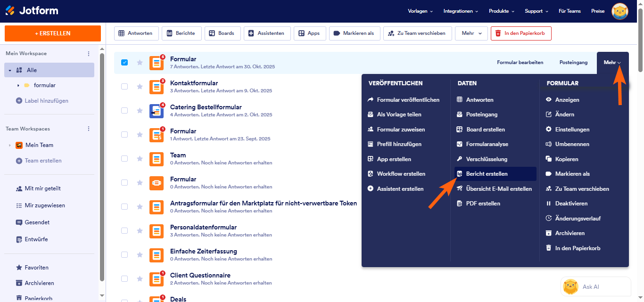Open the formular label in sidebar

click(x=44, y=85)
